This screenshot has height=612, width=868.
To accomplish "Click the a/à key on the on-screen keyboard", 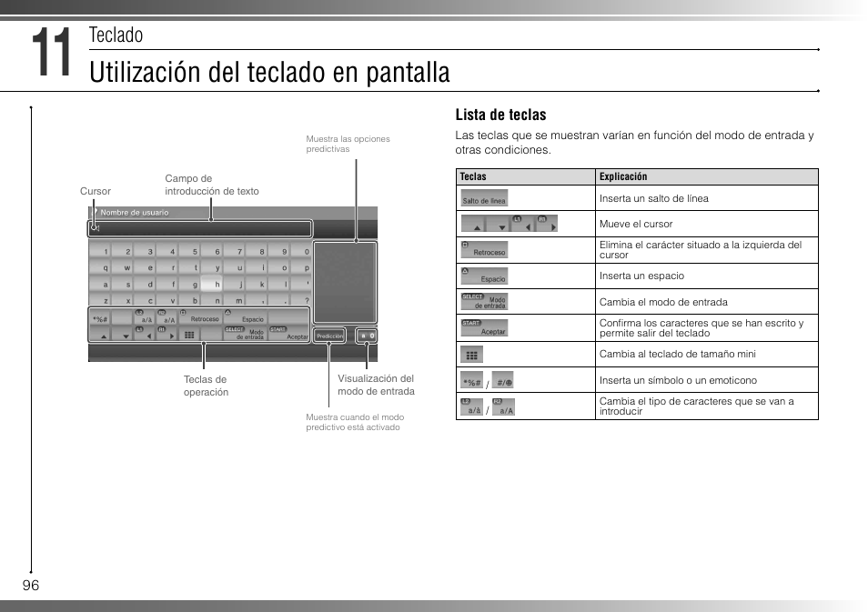I will click(x=145, y=317).
